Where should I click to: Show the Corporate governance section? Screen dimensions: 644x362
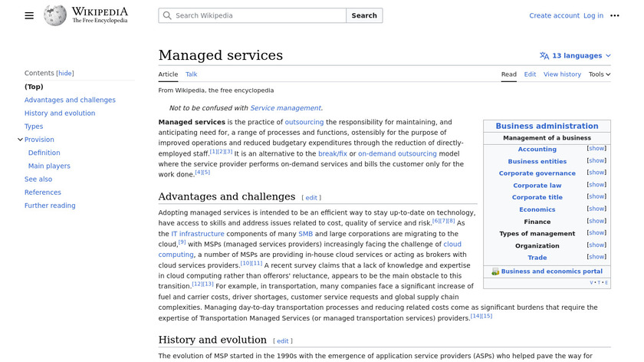[x=596, y=173]
